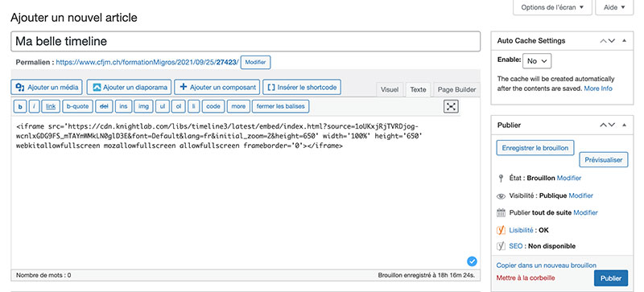Click the 'Ajouter un diaporama' button
The width and height of the screenshot is (644, 292).
tap(129, 87)
